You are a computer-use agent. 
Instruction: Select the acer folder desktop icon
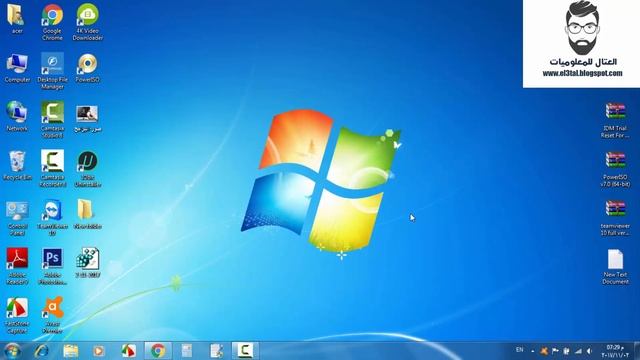[x=17, y=18]
